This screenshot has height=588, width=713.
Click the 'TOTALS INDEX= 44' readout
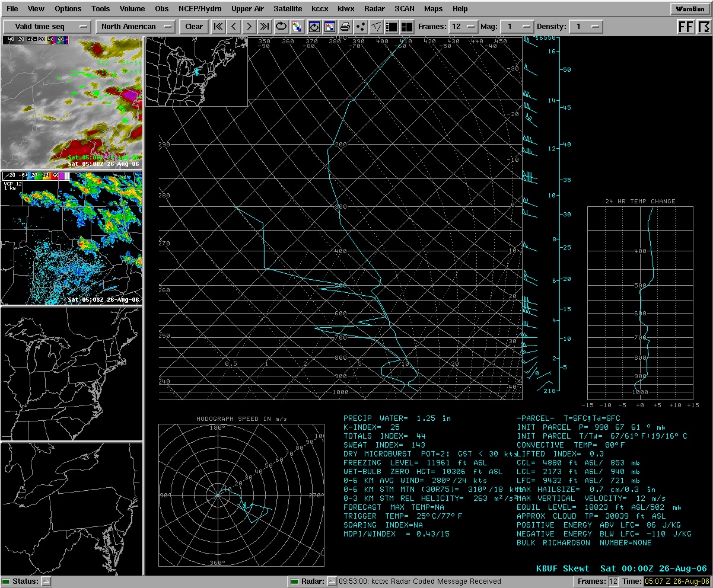point(384,436)
